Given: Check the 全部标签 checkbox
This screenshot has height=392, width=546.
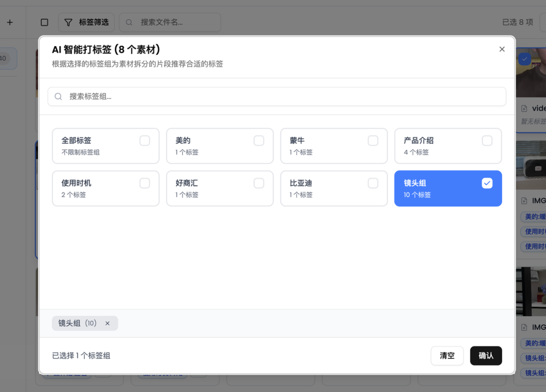Looking at the screenshot, I should 145,141.
